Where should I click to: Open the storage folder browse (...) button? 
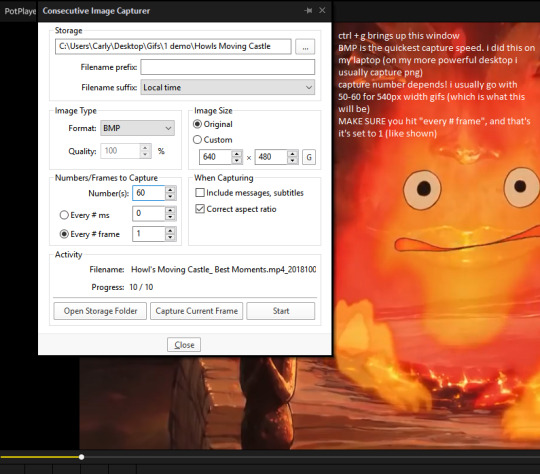(x=305, y=47)
